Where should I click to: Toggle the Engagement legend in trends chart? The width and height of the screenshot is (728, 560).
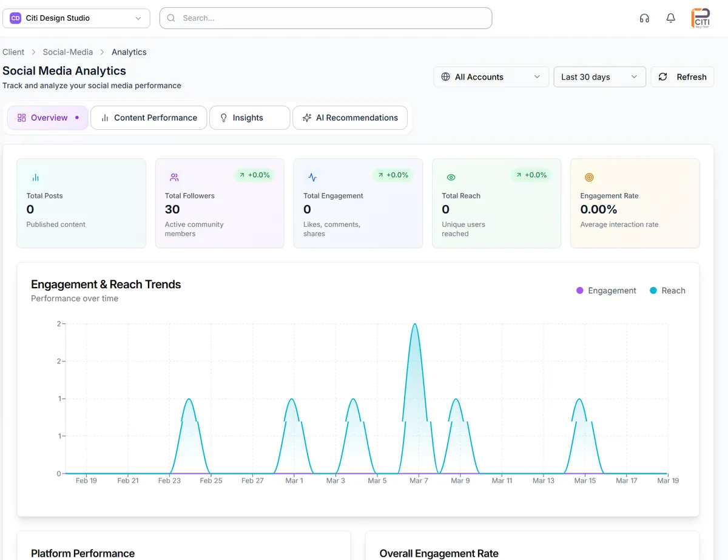pyautogui.click(x=606, y=291)
